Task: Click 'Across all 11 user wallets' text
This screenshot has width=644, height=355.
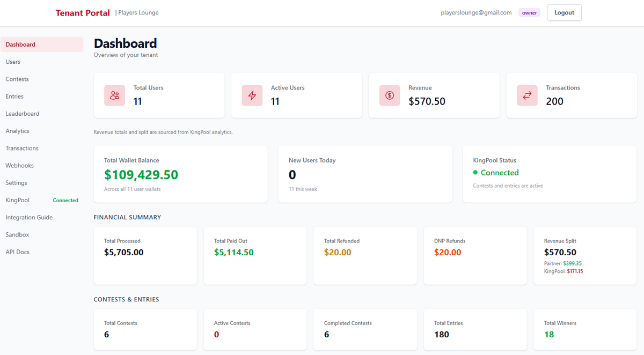Action: coord(133,189)
